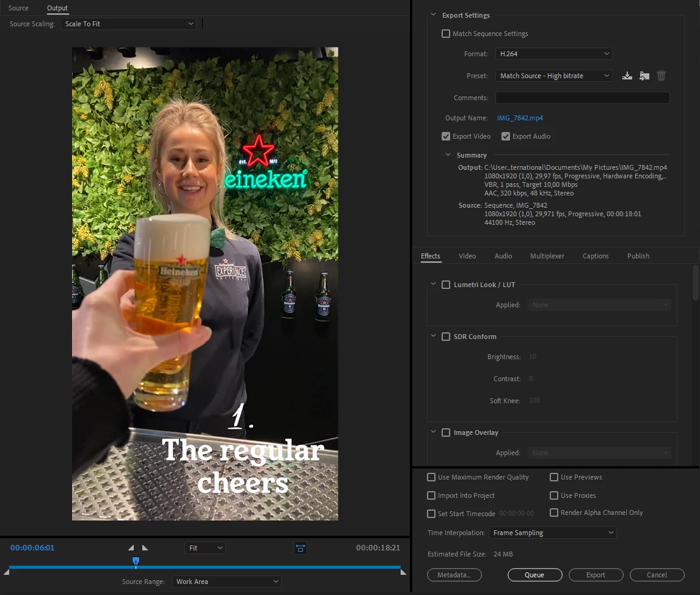Click the blue playhead on the timeline
This screenshot has height=595, width=700.
click(136, 561)
